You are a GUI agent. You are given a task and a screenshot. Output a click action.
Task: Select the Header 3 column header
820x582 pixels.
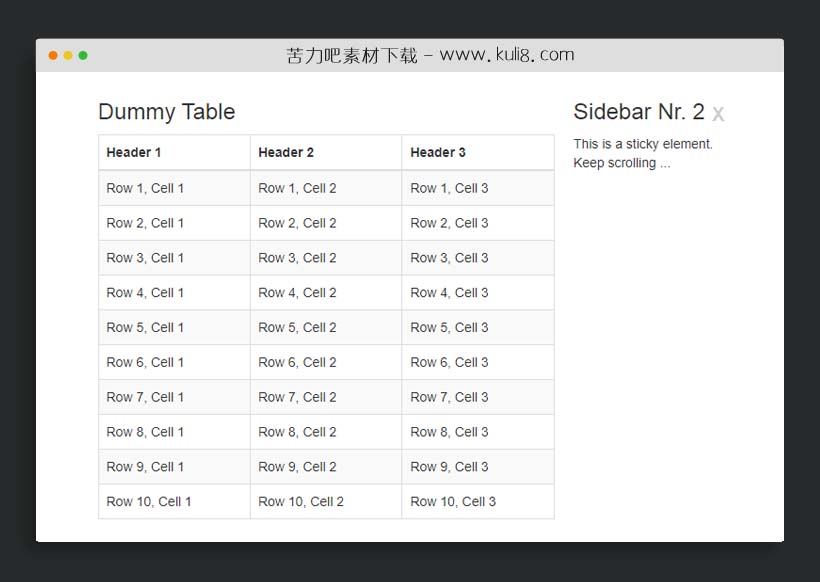tap(438, 153)
